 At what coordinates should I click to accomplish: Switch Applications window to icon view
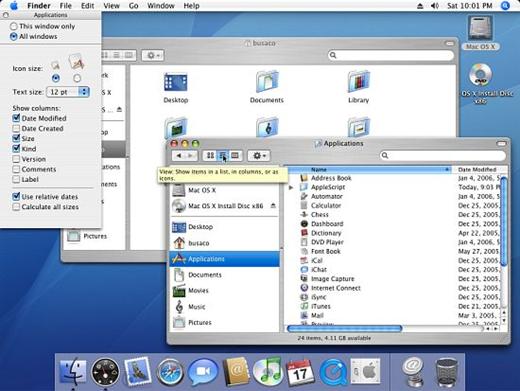pos(210,156)
